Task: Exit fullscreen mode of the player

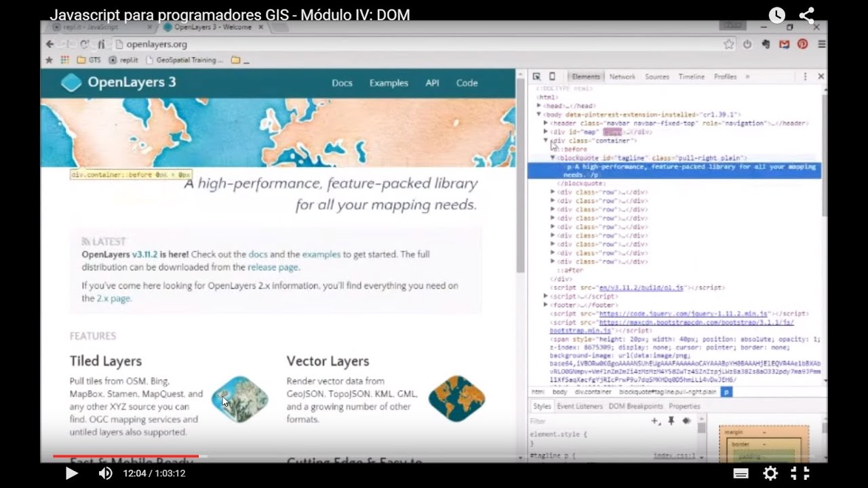Action: (x=801, y=473)
